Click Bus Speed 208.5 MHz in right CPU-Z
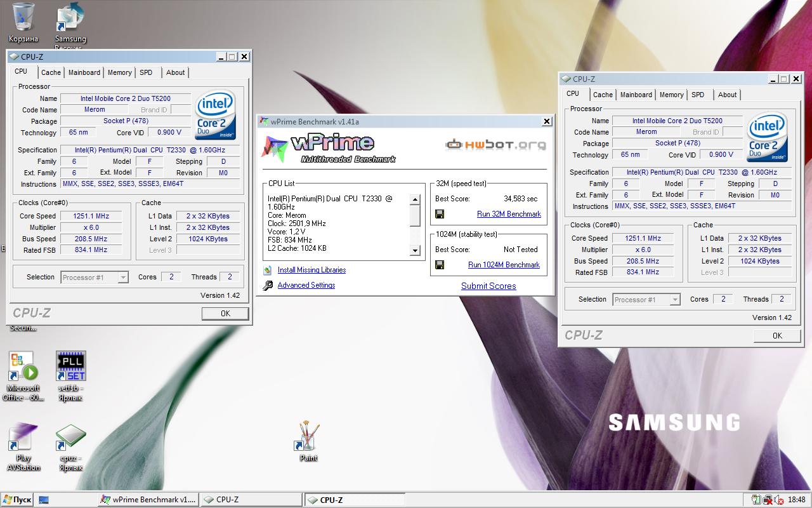The height and width of the screenshot is (508, 812). [x=643, y=261]
